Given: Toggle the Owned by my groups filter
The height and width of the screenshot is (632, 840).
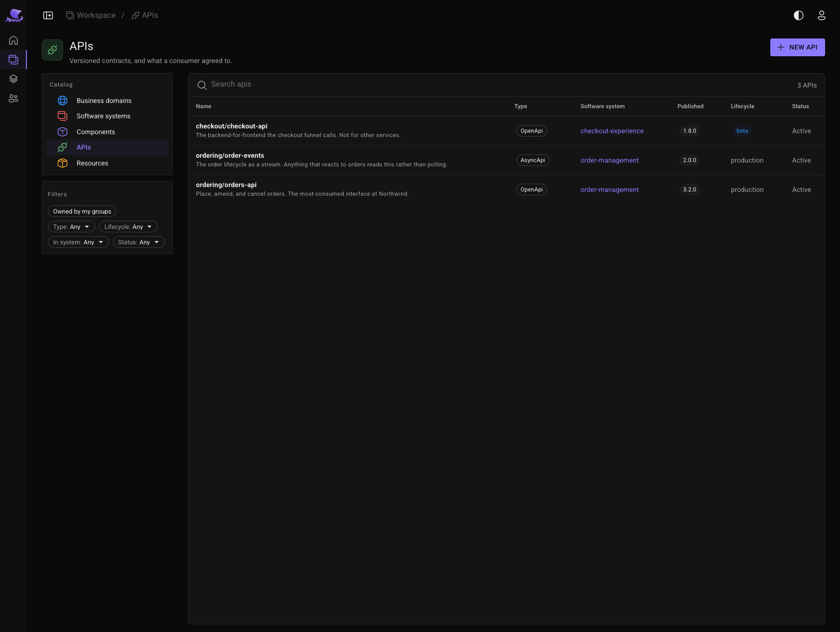Looking at the screenshot, I should pyautogui.click(x=82, y=211).
